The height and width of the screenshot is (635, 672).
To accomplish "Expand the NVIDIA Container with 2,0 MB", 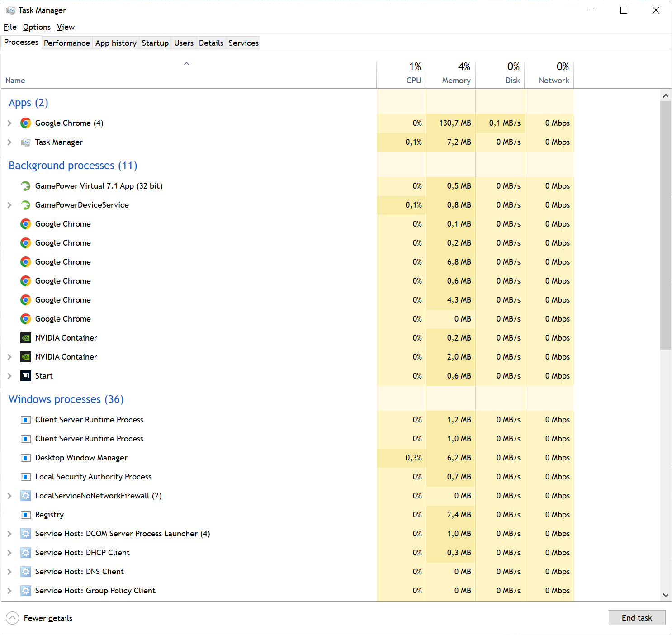I will click(9, 357).
